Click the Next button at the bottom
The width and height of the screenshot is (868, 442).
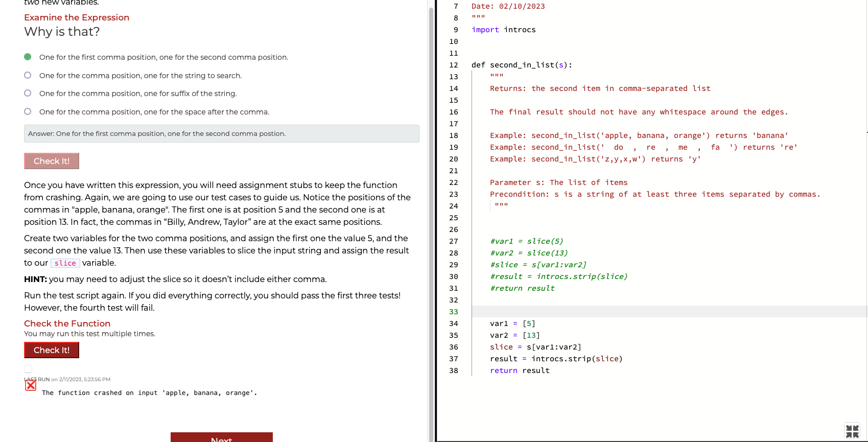(222, 437)
